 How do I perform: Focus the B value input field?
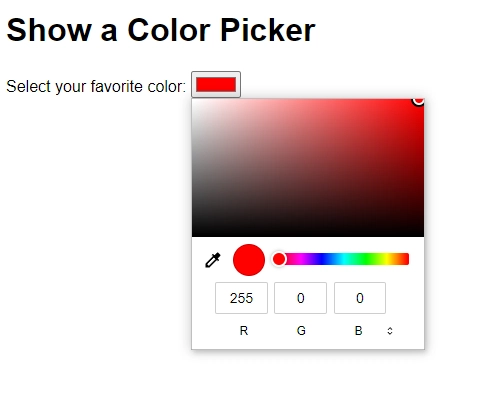(x=360, y=298)
